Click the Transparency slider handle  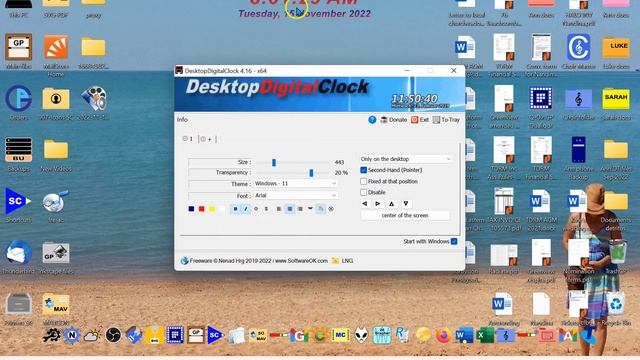click(311, 173)
